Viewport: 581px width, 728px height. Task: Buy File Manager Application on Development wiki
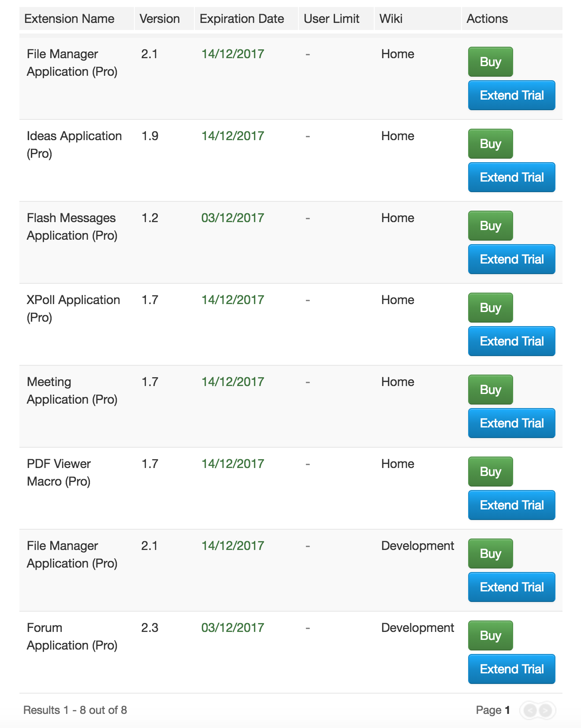pos(490,553)
